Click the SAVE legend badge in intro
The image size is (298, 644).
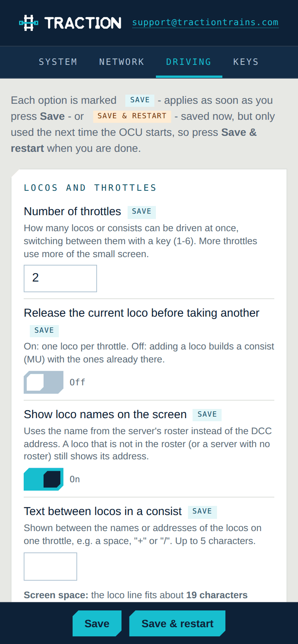140,100
